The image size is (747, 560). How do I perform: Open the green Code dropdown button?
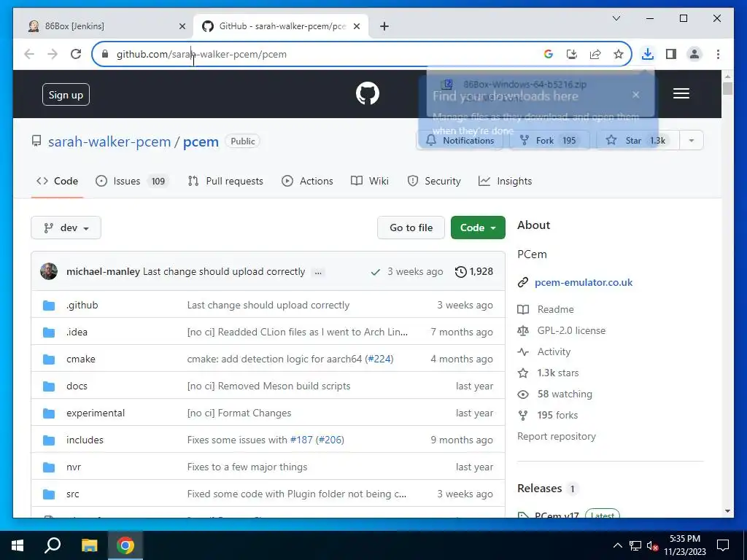tap(478, 227)
